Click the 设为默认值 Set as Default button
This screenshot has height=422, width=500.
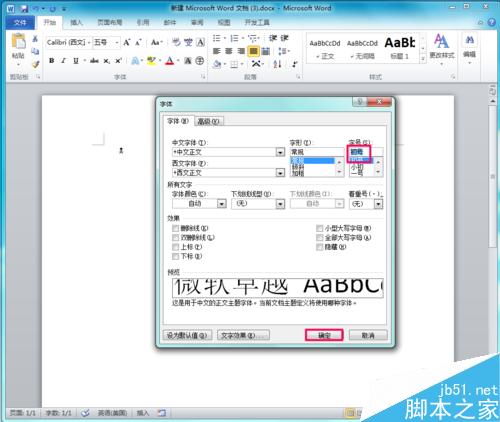point(187,335)
